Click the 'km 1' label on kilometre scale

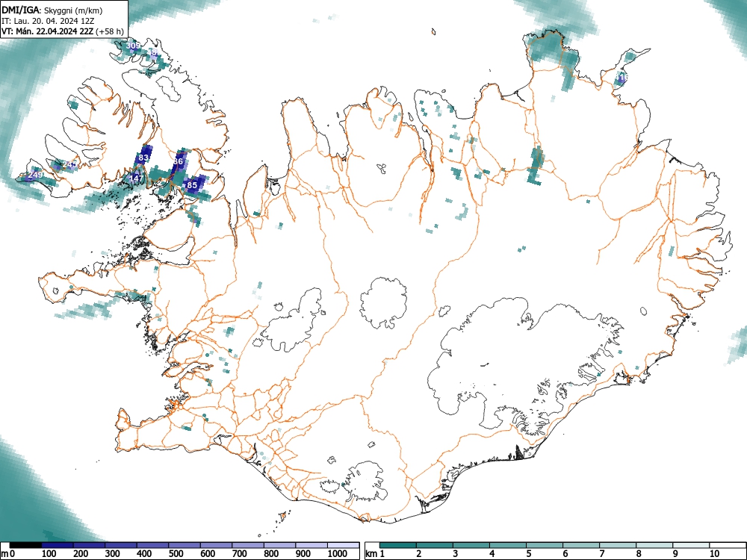point(376,554)
